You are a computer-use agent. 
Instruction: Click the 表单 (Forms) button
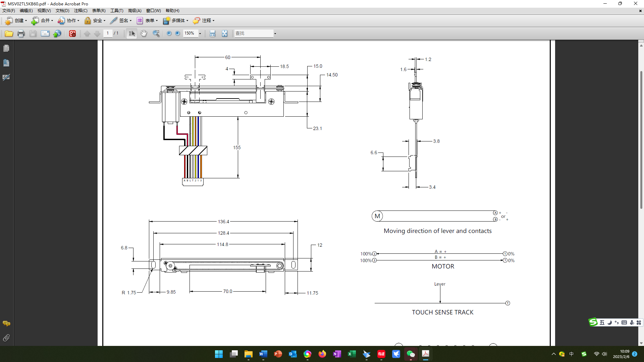coord(147,21)
